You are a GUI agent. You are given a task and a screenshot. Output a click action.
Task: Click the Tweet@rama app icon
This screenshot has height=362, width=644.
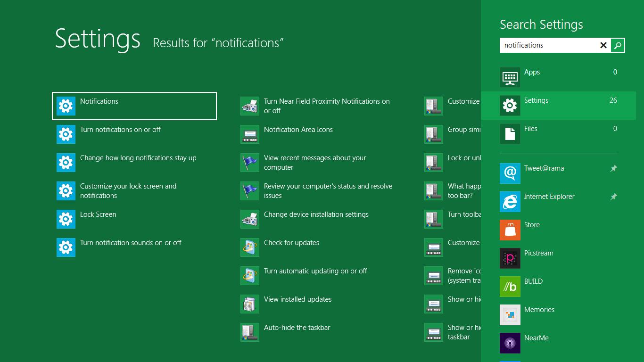[x=510, y=173]
